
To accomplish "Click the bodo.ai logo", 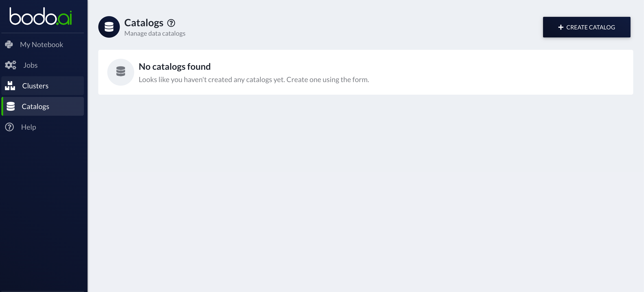I will click(41, 17).
